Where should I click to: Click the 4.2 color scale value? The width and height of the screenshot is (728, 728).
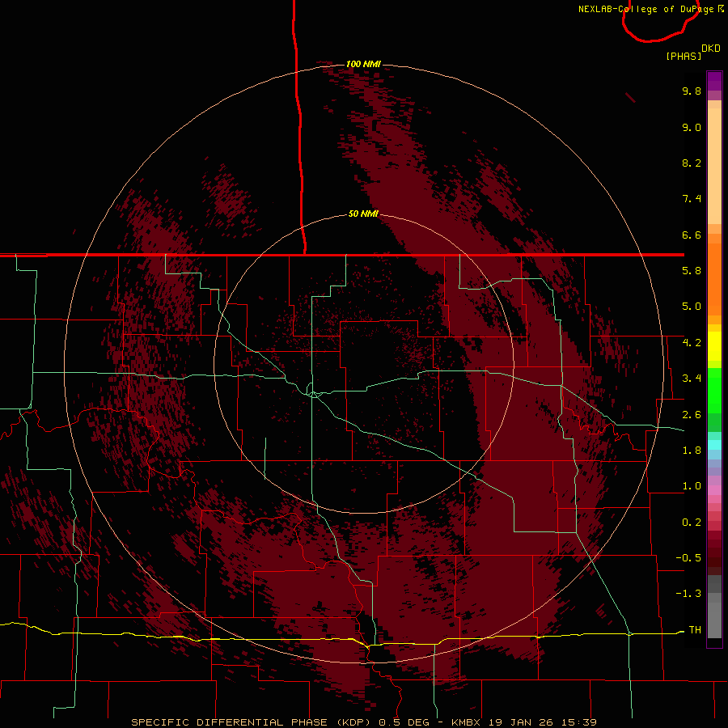(x=692, y=343)
